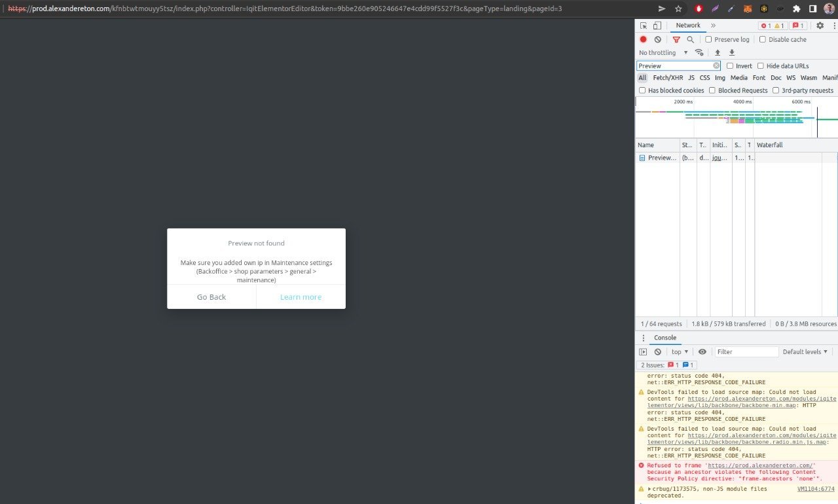Click the Go Back button

211,297
